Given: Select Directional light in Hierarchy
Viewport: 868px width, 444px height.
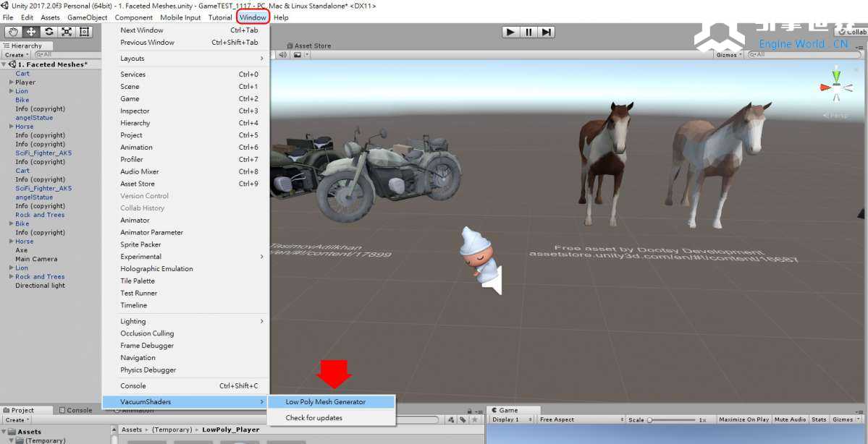Looking at the screenshot, I should pyautogui.click(x=40, y=286).
